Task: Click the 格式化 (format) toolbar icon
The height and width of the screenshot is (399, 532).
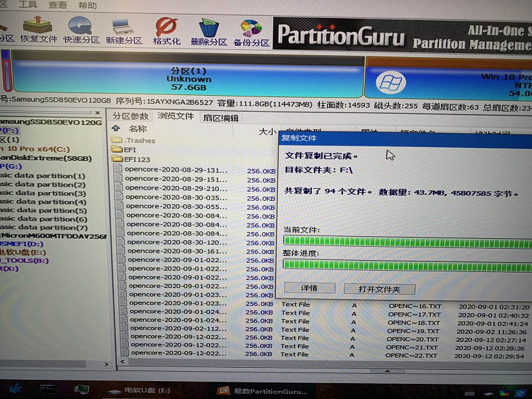Action: pos(166,31)
